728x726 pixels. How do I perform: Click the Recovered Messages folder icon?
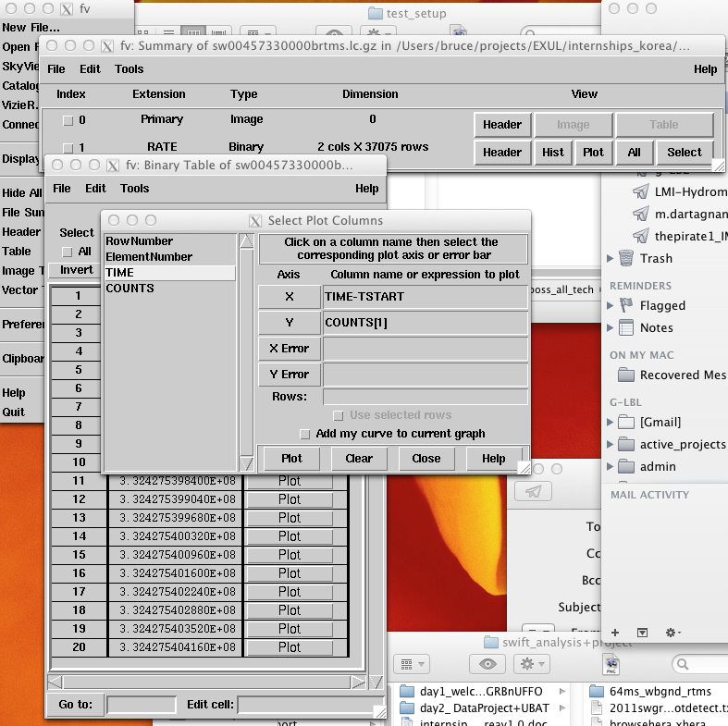[x=626, y=375]
